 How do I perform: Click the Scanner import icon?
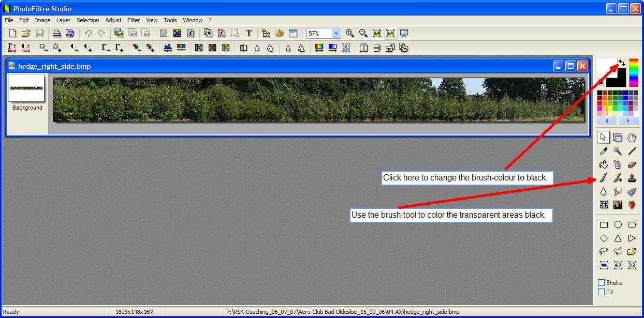click(70, 33)
